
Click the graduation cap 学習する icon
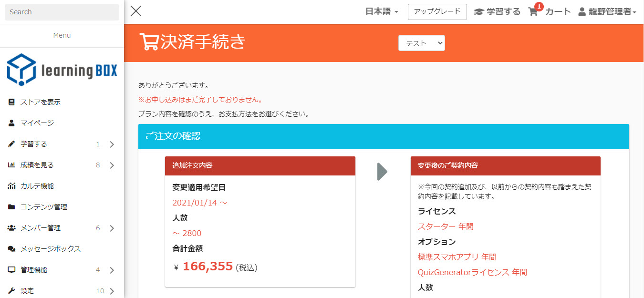coord(479,12)
